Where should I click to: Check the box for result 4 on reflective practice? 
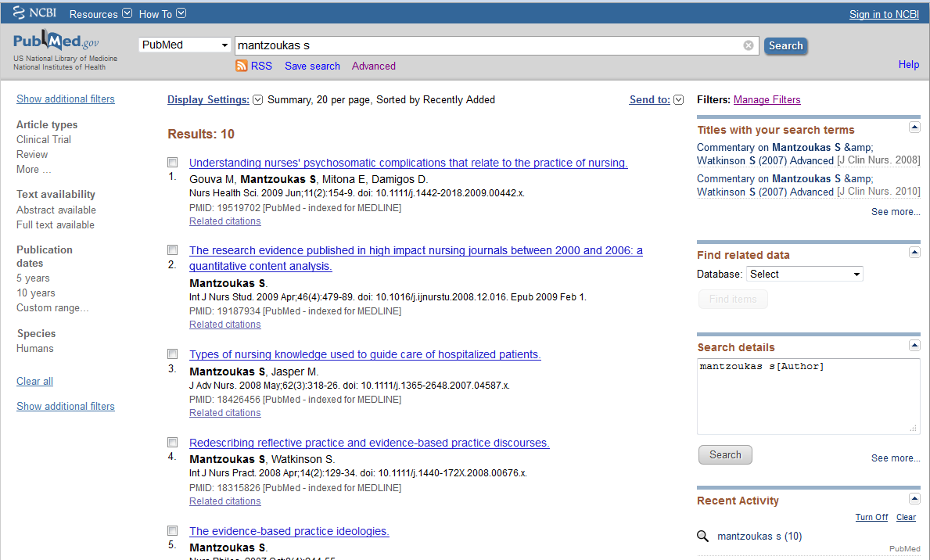pos(173,443)
